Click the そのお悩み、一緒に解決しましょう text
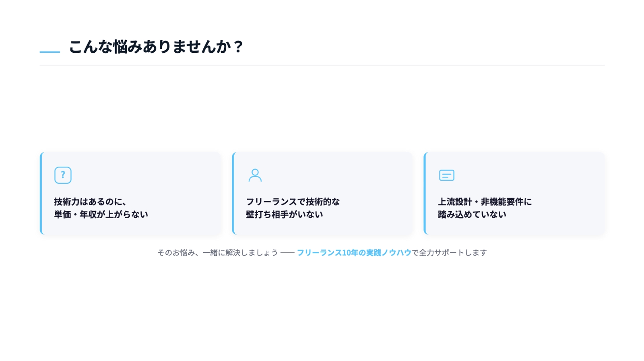 pyautogui.click(x=218, y=253)
